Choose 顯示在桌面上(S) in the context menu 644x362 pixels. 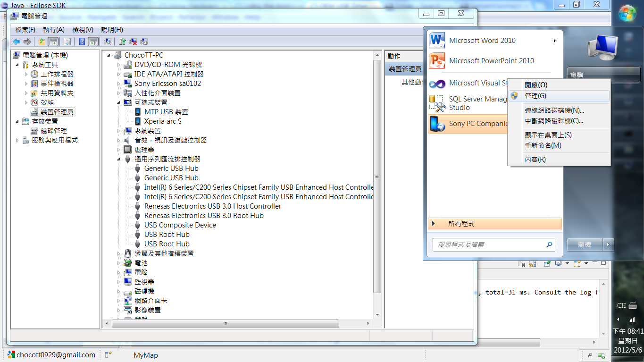pos(559,135)
